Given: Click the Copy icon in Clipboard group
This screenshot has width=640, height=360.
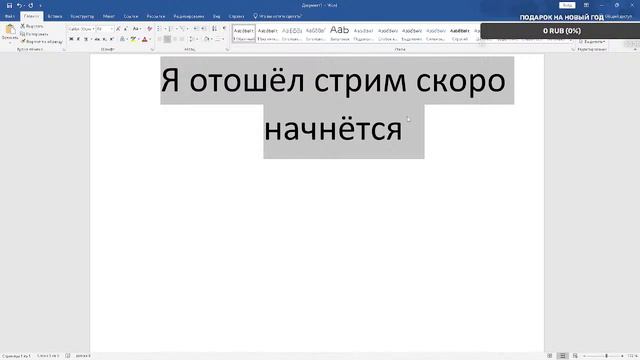Looking at the screenshot, I should click(23, 34).
